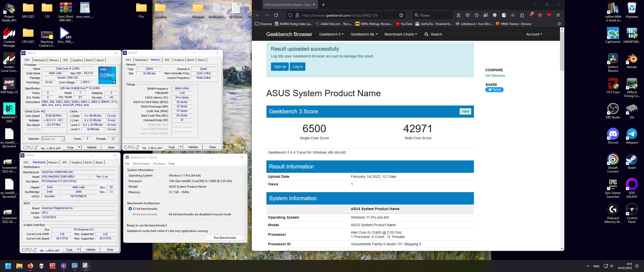Click the Поиск search box in Firefox
Image resolution: width=644 pixels, height=272 pixels.
(x=432, y=15)
